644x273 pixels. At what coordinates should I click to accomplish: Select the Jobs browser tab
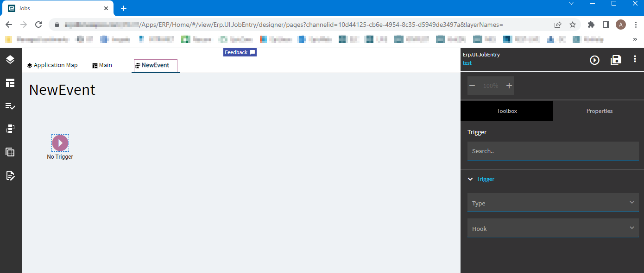[x=58, y=9]
